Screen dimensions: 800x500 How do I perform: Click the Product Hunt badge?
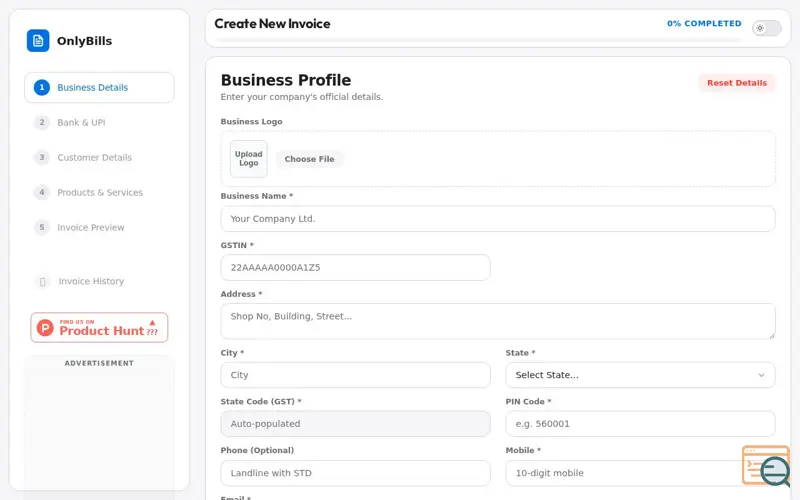coord(99,328)
